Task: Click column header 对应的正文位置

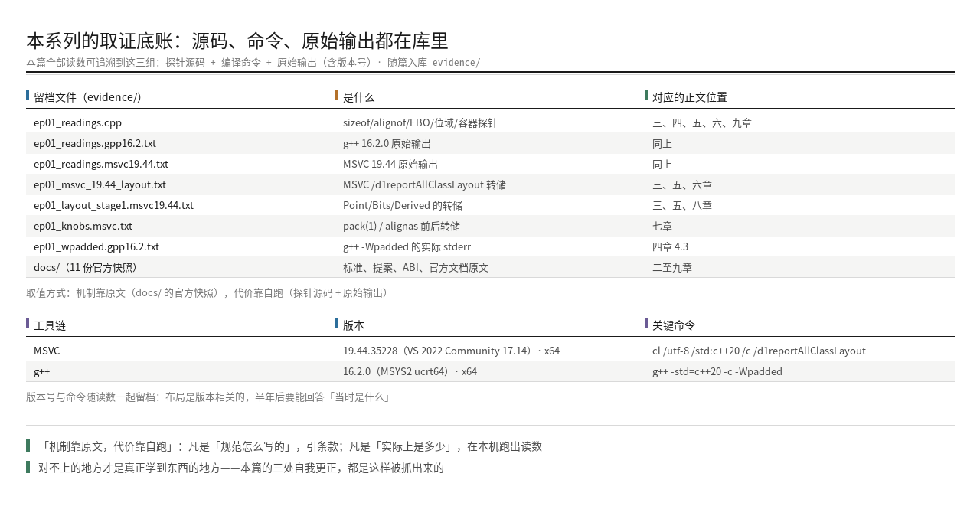Action: pyautogui.click(x=690, y=97)
